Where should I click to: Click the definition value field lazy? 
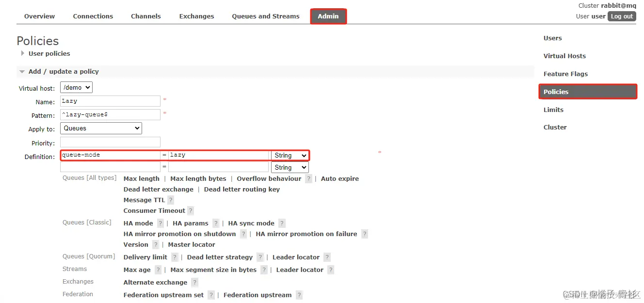(x=218, y=155)
